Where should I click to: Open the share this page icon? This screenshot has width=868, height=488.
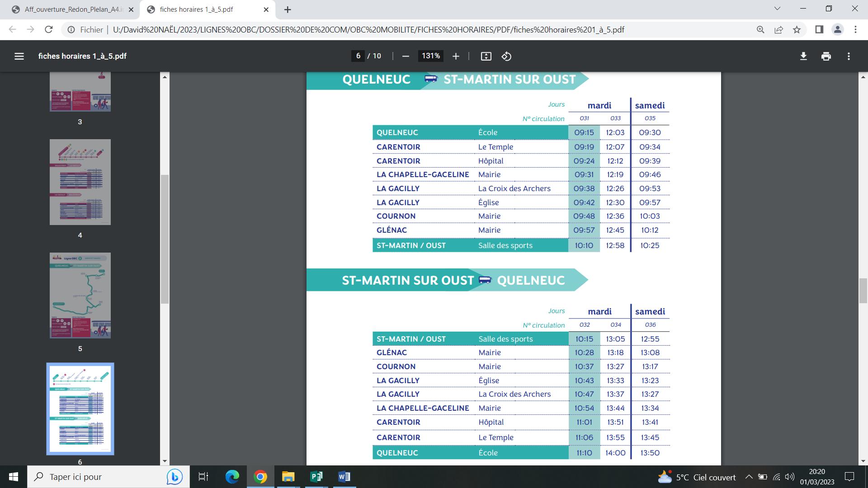tap(778, 30)
